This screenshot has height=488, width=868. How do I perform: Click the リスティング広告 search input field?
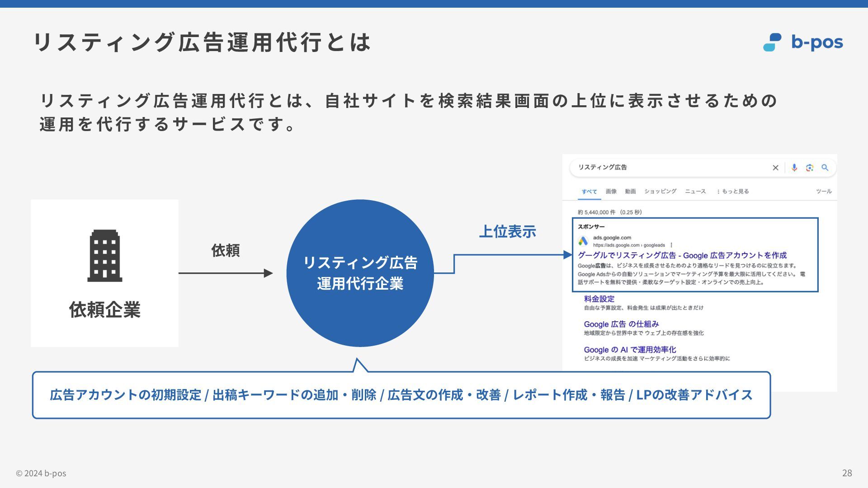tap(669, 168)
